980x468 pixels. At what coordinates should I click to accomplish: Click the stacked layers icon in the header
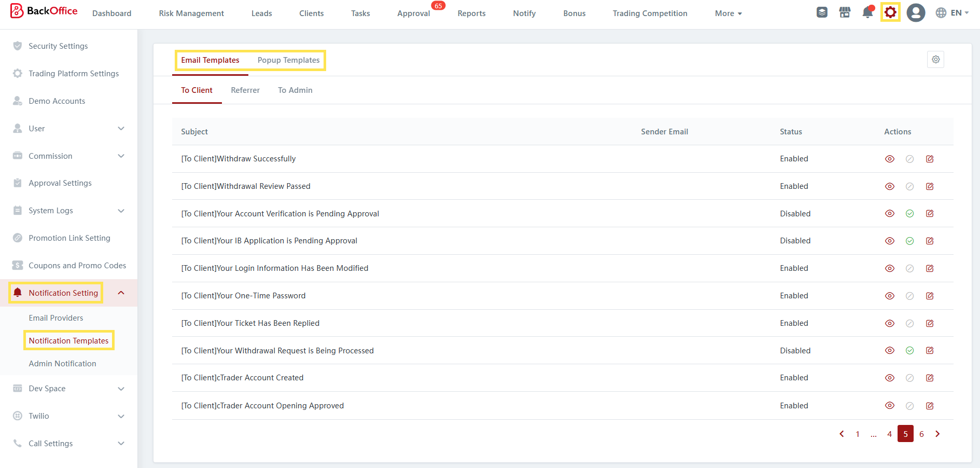point(822,12)
